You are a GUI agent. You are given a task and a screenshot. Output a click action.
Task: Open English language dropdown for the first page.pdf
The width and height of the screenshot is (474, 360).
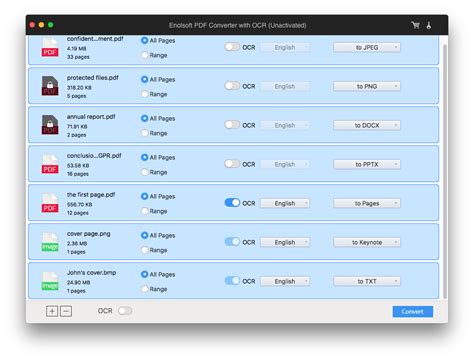click(x=285, y=203)
